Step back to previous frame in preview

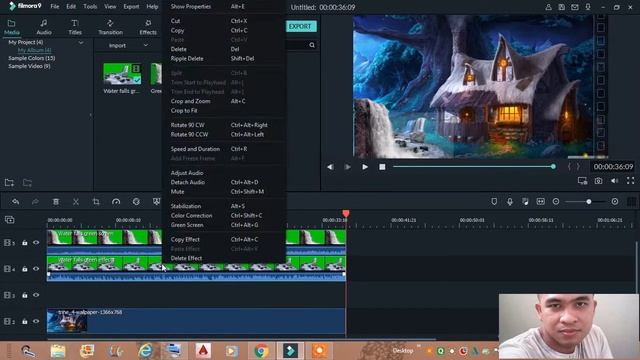point(330,167)
